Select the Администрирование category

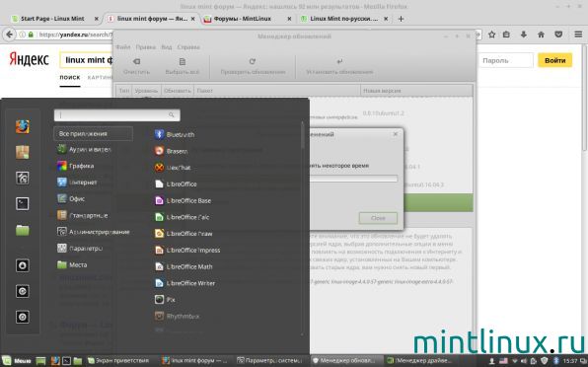coord(94,232)
